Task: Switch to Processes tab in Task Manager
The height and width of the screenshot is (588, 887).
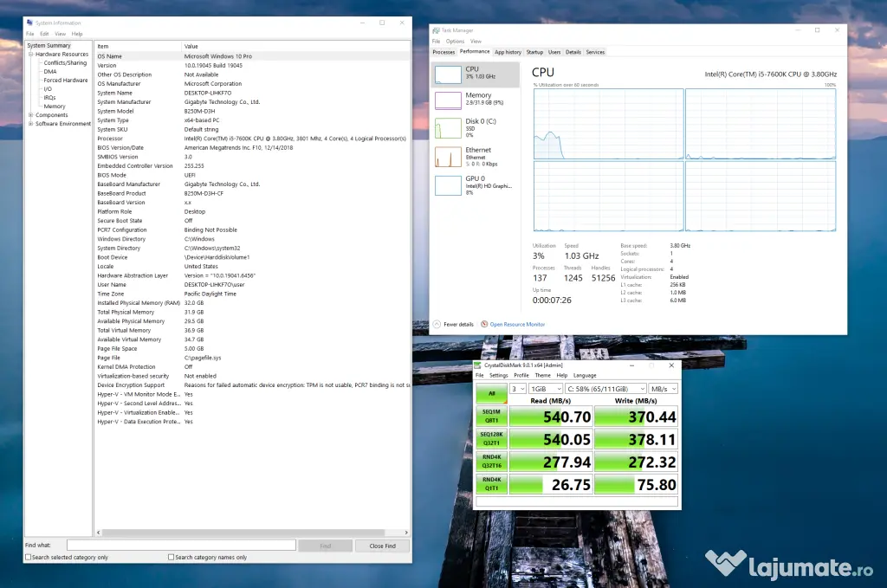Action: click(x=443, y=52)
